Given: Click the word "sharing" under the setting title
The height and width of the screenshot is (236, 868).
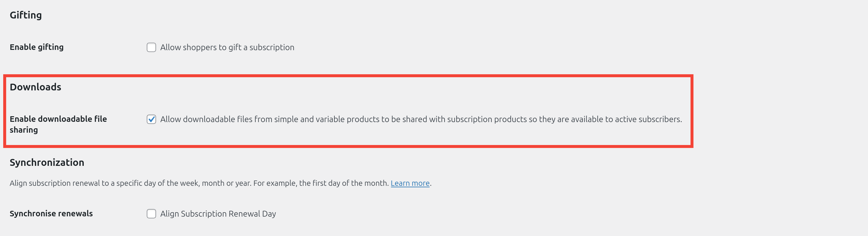Looking at the screenshot, I should (24, 130).
